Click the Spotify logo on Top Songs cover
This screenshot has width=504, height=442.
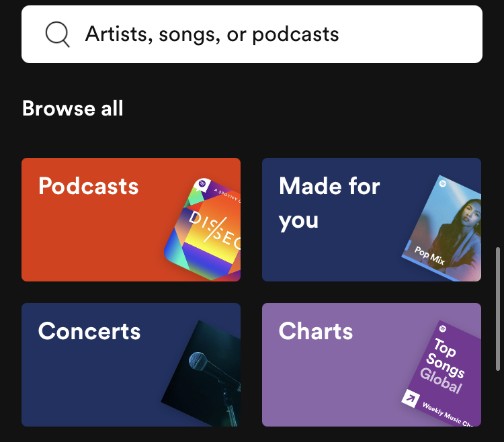click(x=443, y=328)
